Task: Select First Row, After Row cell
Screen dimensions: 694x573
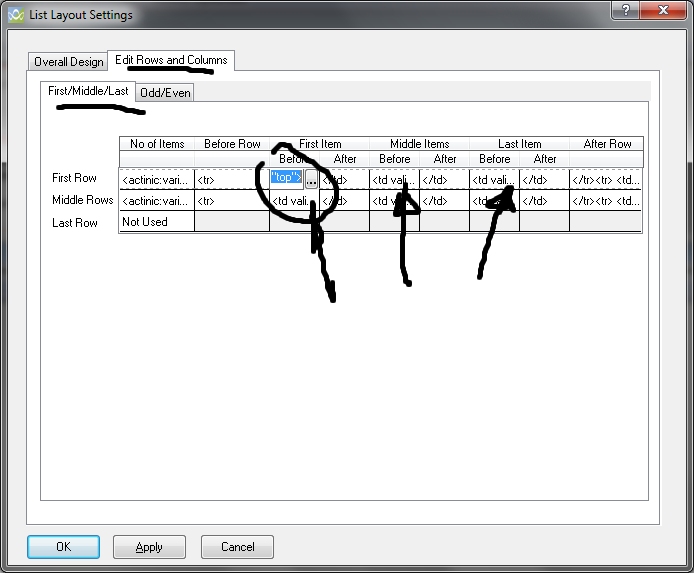Action: 605,179
